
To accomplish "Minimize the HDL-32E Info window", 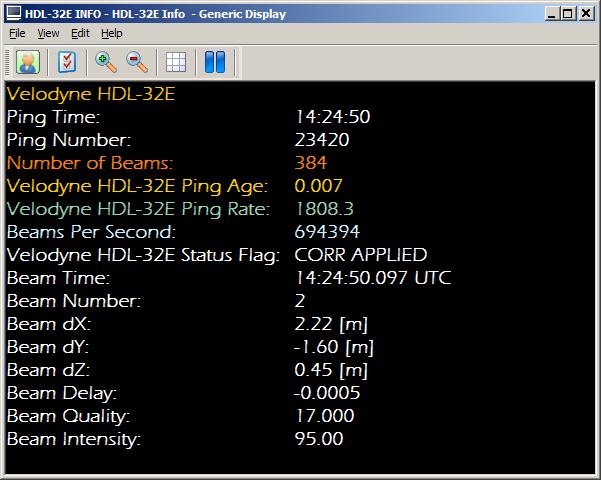I will tap(552, 14).
